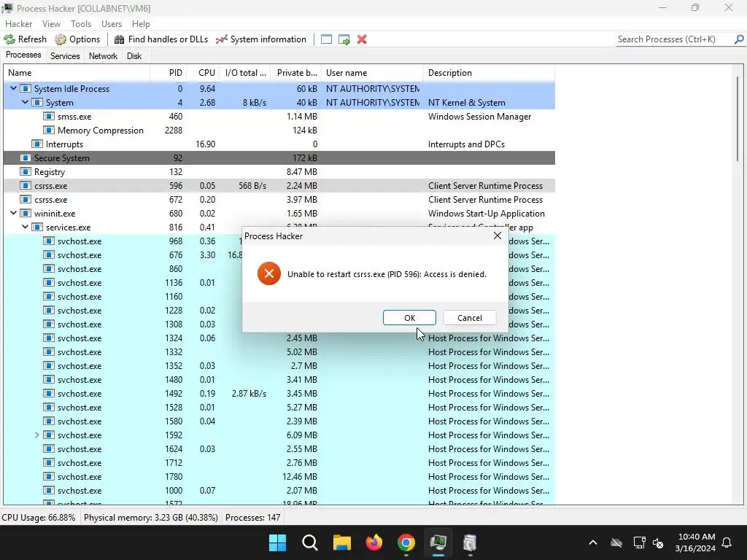Viewport: 747px width, 560px height.
Task: Click Physical memory status bar entry
Action: click(151, 517)
